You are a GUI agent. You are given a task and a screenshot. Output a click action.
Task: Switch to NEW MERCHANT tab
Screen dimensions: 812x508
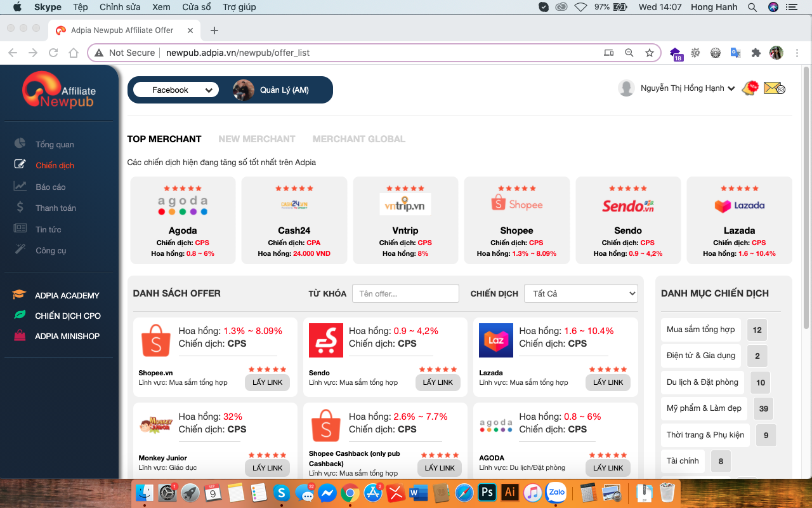point(257,139)
